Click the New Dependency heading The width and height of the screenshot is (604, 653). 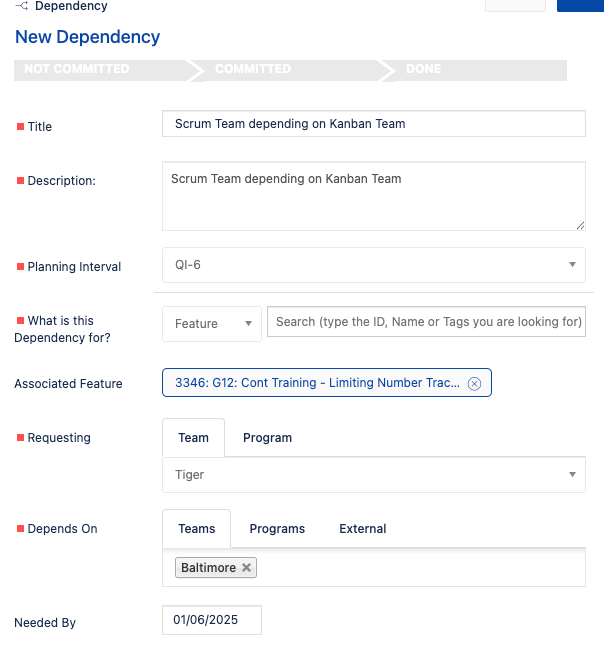pyautogui.click(x=87, y=37)
